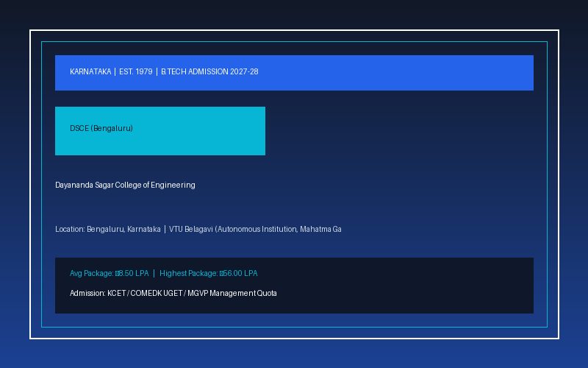Viewport: 588px width, 368px height.
Task: Click the Admission: KCET / COMEDK UGET line
Action: tap(173, 293)
